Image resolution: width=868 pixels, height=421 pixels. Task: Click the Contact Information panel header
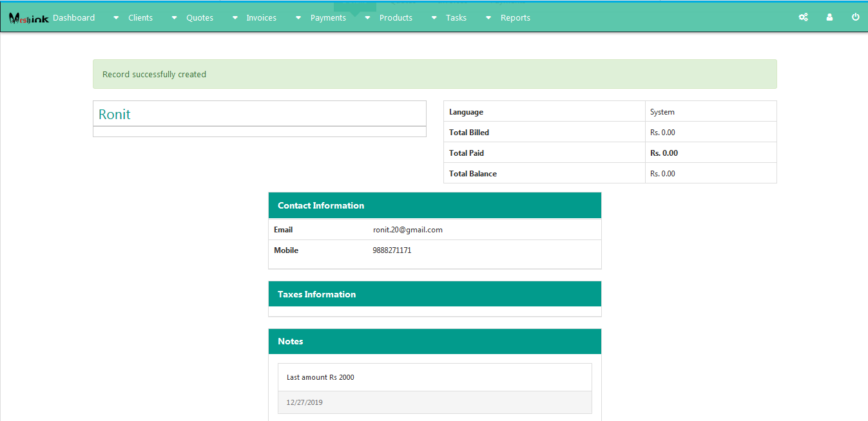pyautogui.click(x=434, y=205)
